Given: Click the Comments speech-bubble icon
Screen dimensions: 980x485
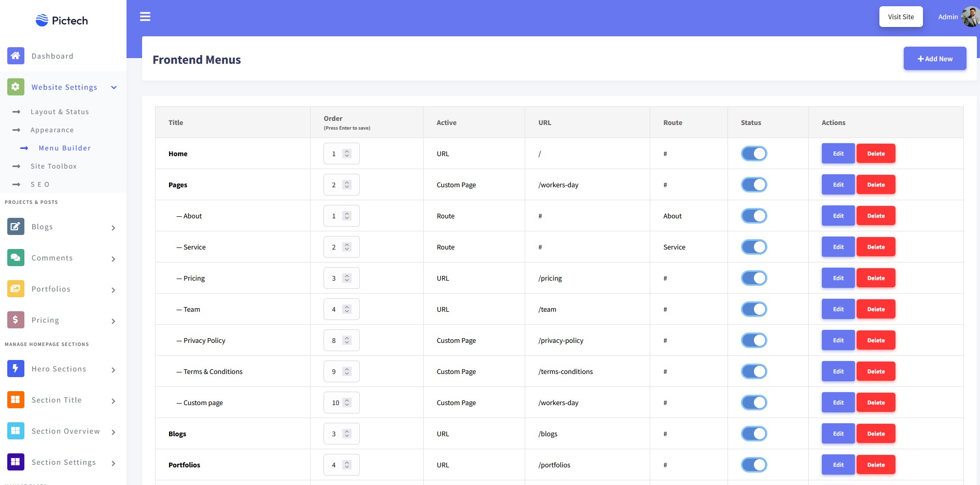Looking at the screenshot, I should pyautogui.click(x=16, y=257).
